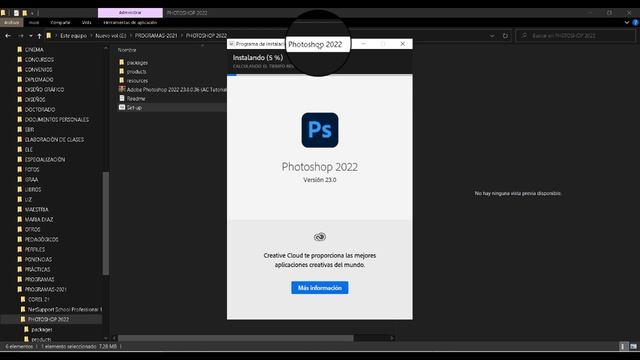Viewport: 640px width, 360px height.
Task: Open CONCURSOS folder in navigation tree
Action: (x=39, y=60)
